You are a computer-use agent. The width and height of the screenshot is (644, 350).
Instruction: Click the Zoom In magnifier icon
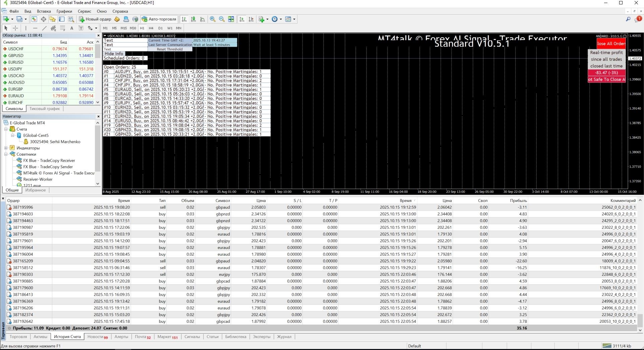click(x=213, y=19)
